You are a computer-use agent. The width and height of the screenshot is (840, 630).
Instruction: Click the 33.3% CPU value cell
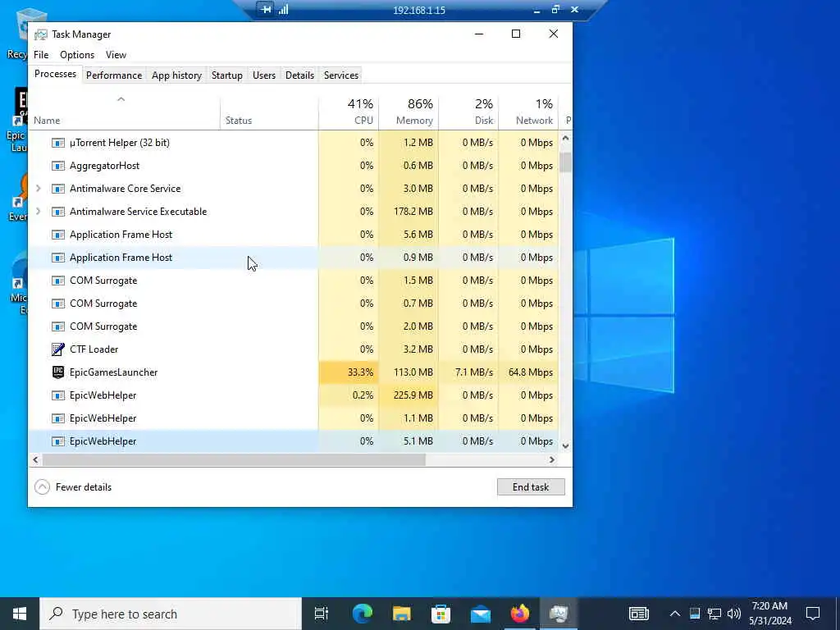tap(349, 372)
